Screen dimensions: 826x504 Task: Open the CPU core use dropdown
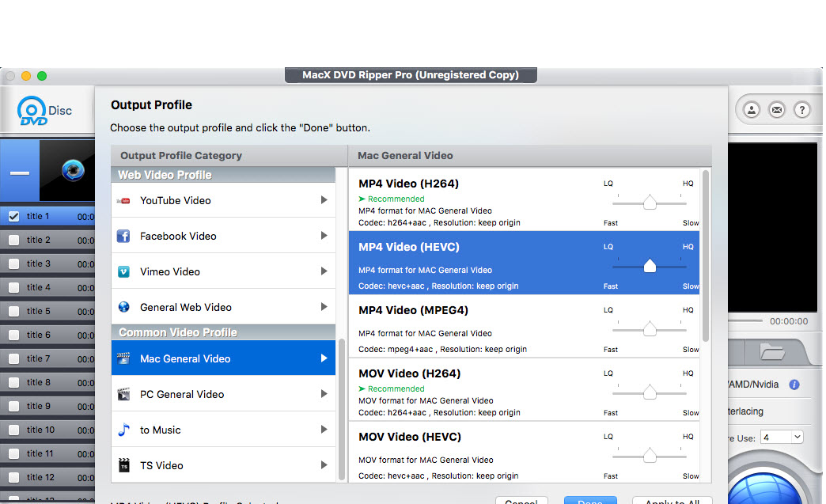(x=782, y=437)
